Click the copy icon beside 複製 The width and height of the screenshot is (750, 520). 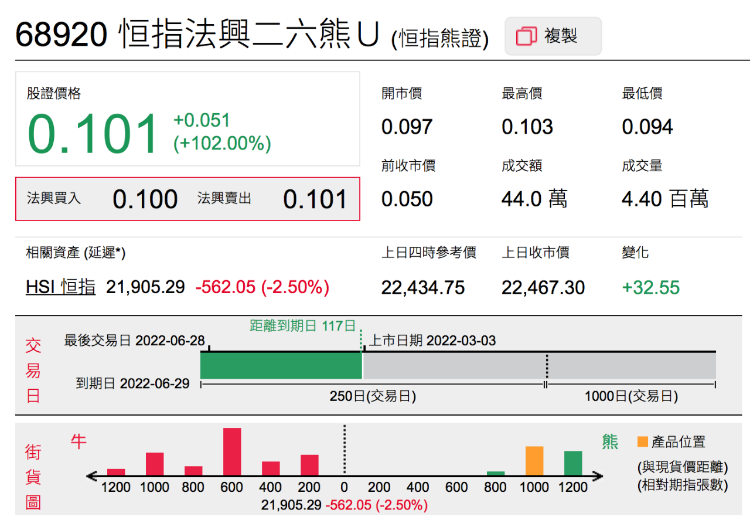pos(526,37)
